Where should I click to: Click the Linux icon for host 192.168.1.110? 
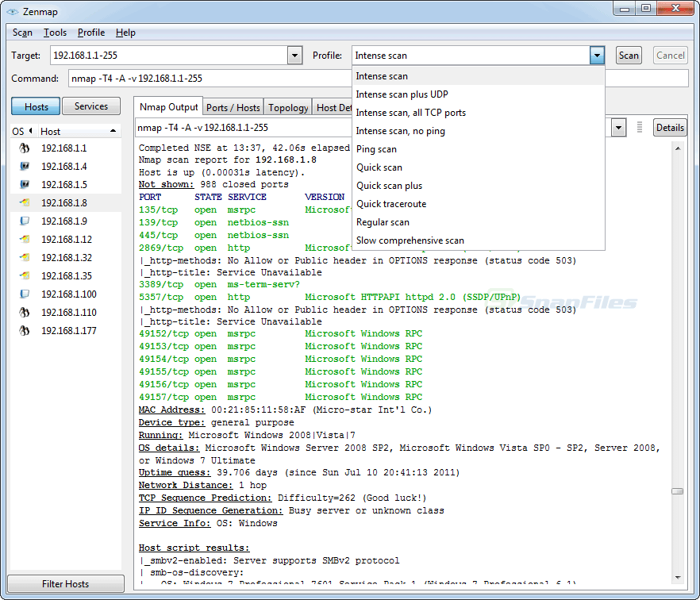click(x=25, y=313)
